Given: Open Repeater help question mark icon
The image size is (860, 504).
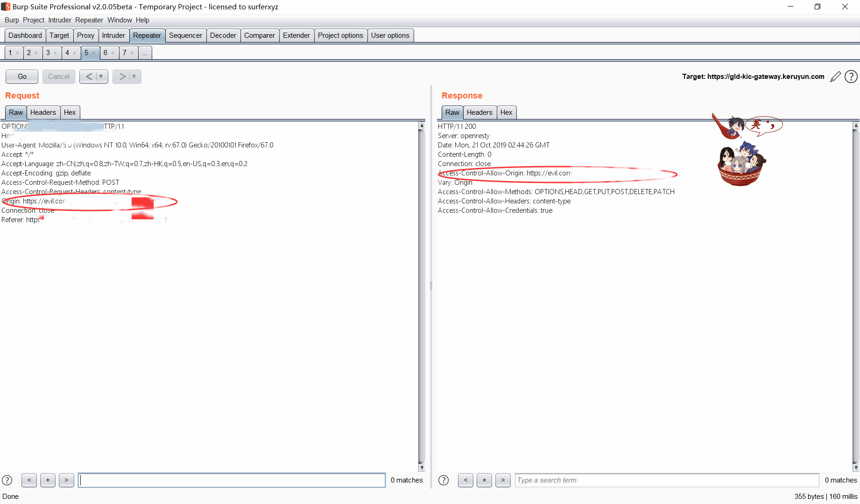Looking at the screenshot, I should click(x=851, y=77).
